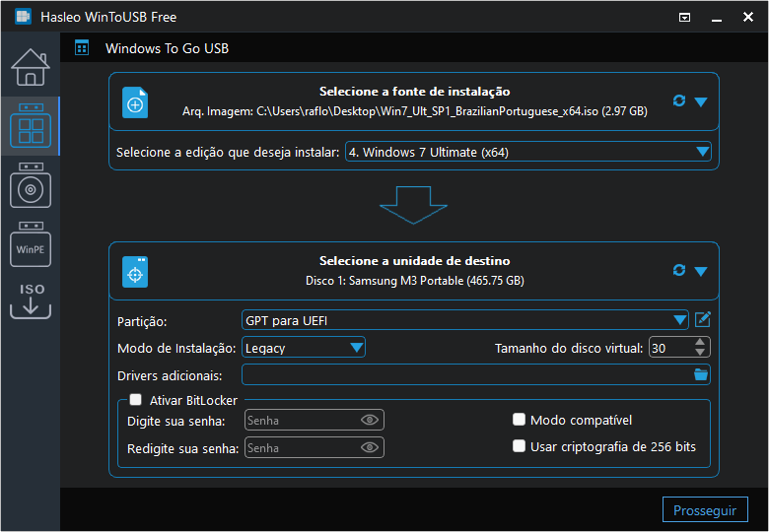This screenshot has height=532, width=769.
Task: Decrease virtual disk size with down arrow
Action: (x=700, y=353)
